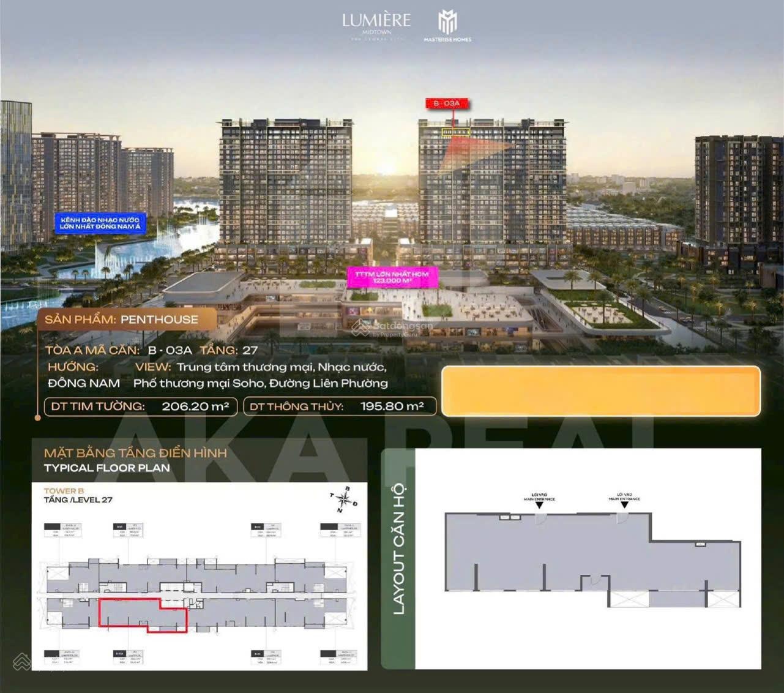Click the compass rose on the floor plan
The height and width of the screenshot is (693, 784).
343,500
